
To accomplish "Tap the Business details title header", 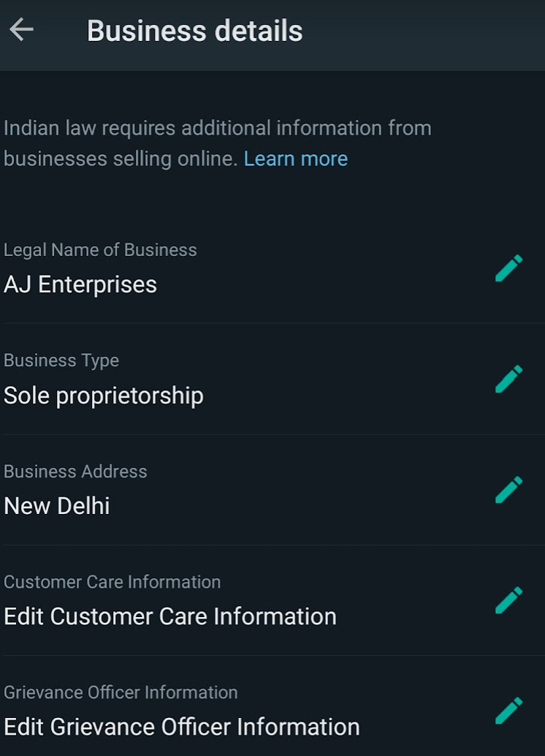I will pos(194,31).
